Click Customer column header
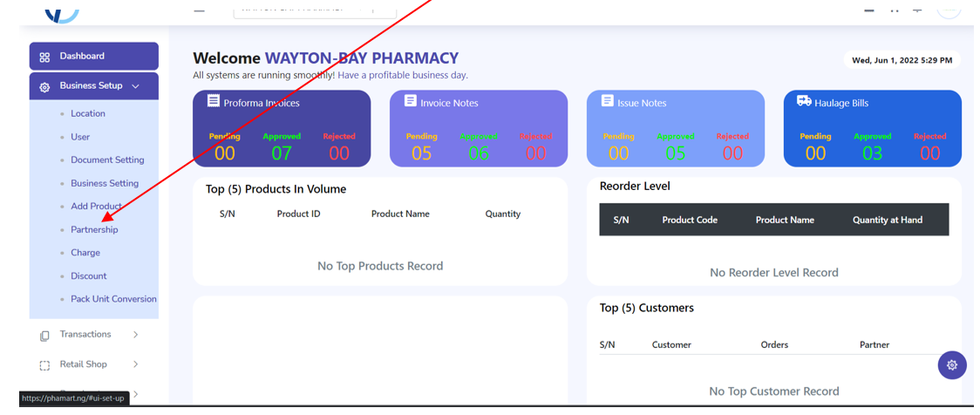Viewport: 980px width, 415px height. point(671,345)
